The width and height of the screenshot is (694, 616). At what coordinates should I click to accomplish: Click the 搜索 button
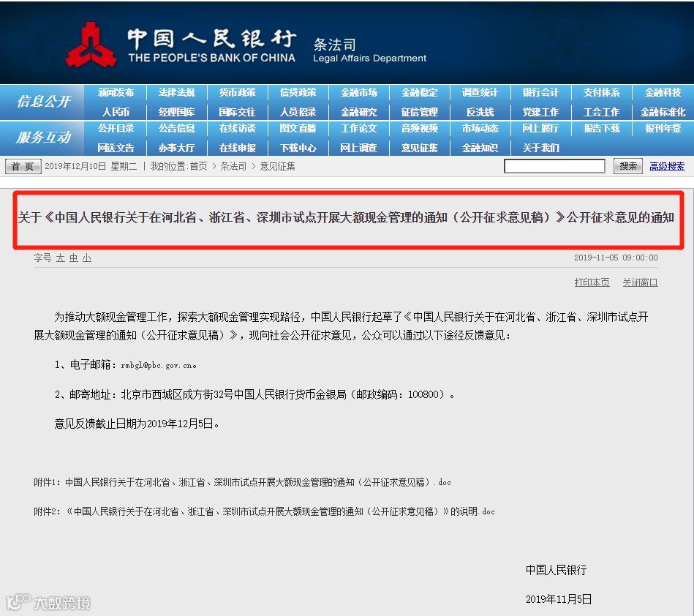click(627, 167)
